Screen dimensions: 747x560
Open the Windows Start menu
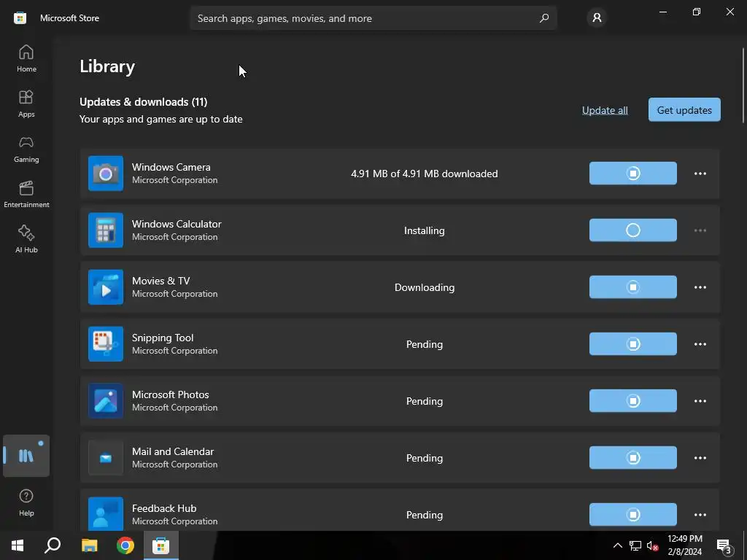pyautogui.click(x=18, y=545)
